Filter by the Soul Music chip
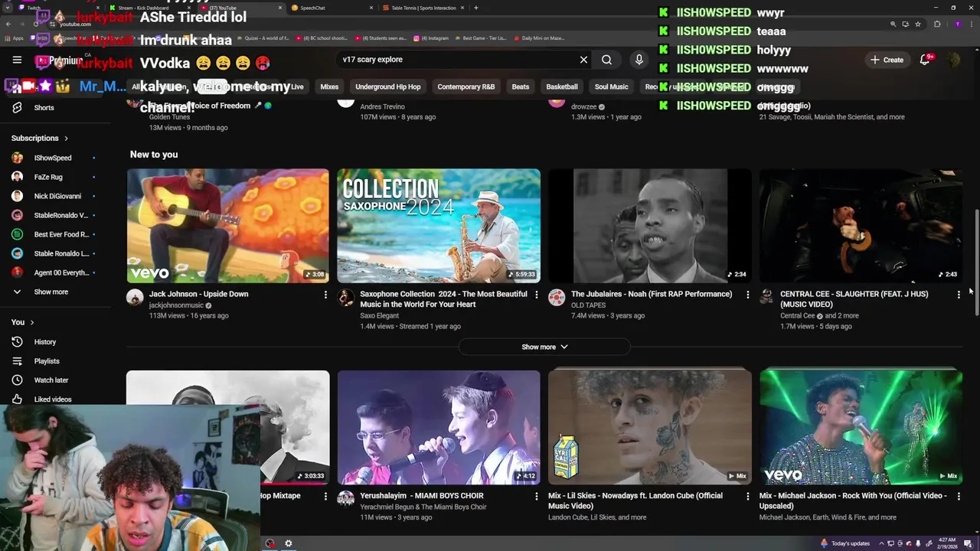980x551 pixels. (611, 86)
